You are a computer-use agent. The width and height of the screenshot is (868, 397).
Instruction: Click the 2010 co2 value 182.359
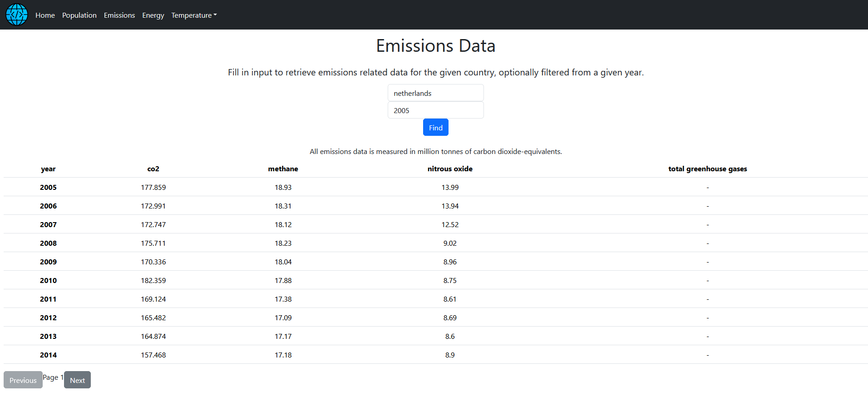coord(153,281)
